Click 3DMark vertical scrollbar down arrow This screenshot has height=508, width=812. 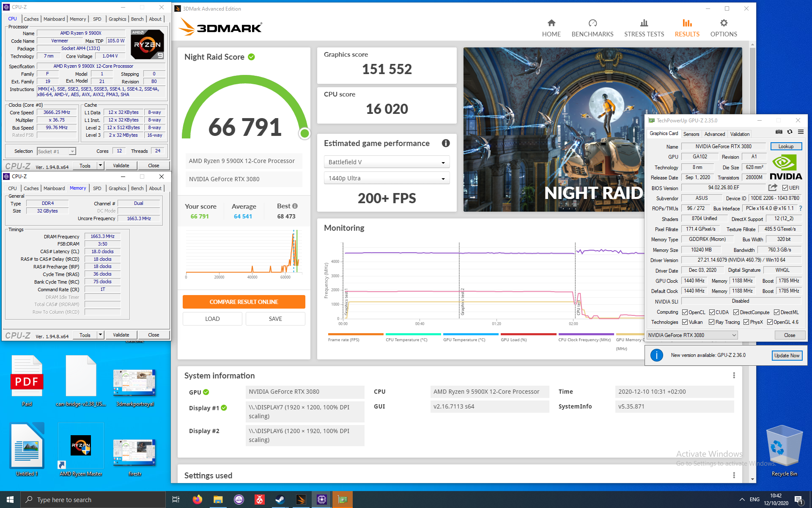(x=752, y=479)
